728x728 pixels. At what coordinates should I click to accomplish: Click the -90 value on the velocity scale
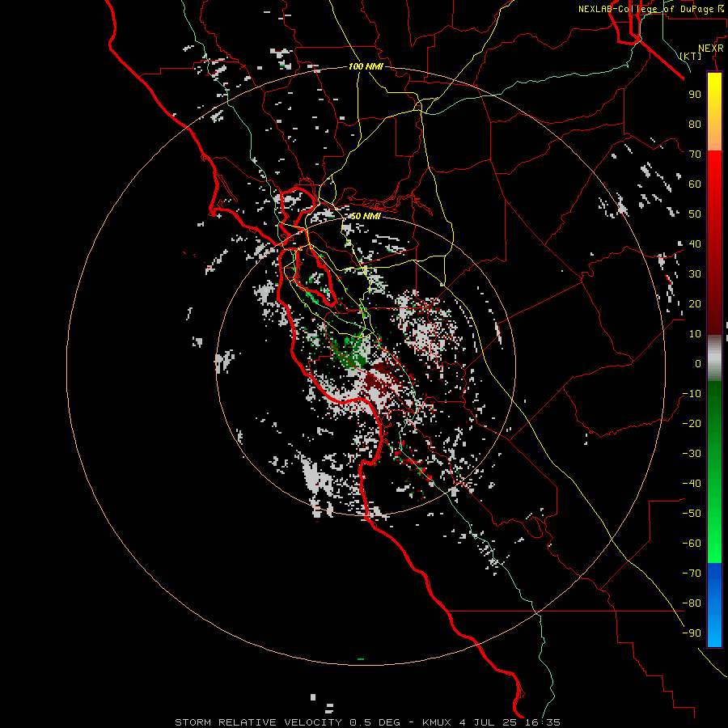point(692,633)
